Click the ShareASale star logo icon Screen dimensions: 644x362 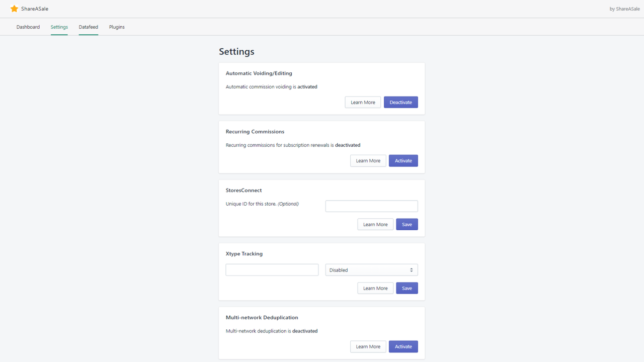click(x=14, y=9)
